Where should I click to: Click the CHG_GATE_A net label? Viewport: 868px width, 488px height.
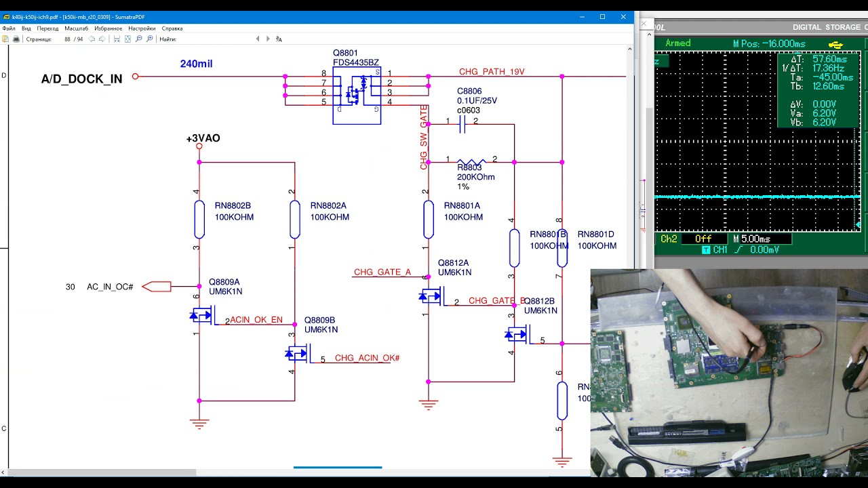point(382,272)
